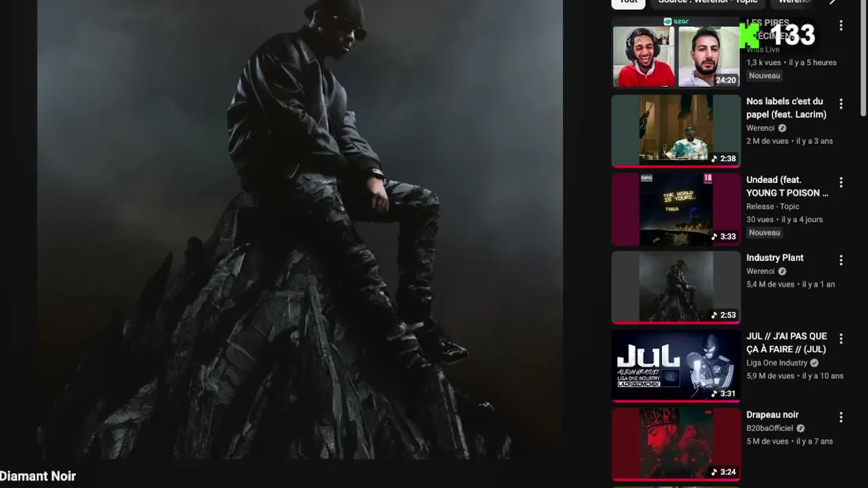Screen dimensions: 868x488
Task: Visit Werenoi channel under Nos labels video
Action: (x=760, y=128)
